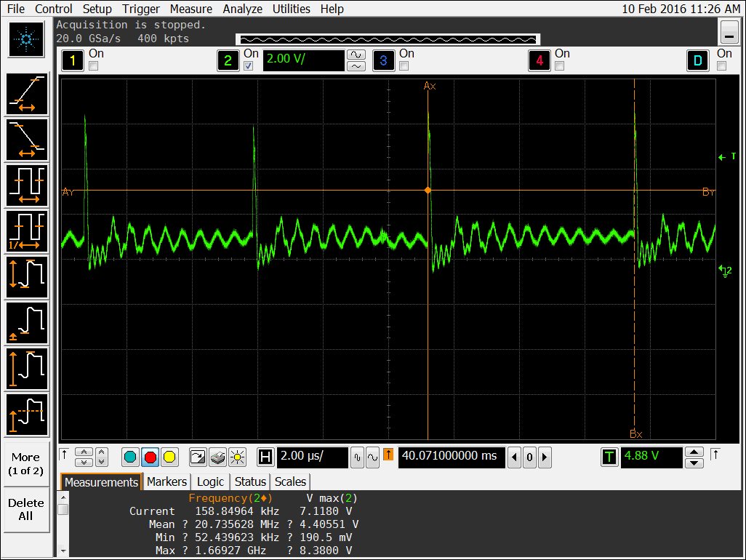Increase the trigger level with up arrow
This screenshot has width=746, height=560.
694,452
